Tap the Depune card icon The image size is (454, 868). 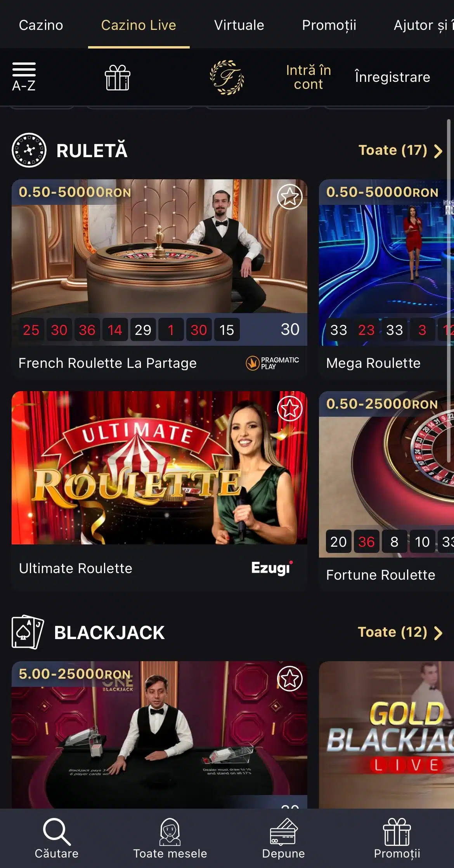pos(283,832)
